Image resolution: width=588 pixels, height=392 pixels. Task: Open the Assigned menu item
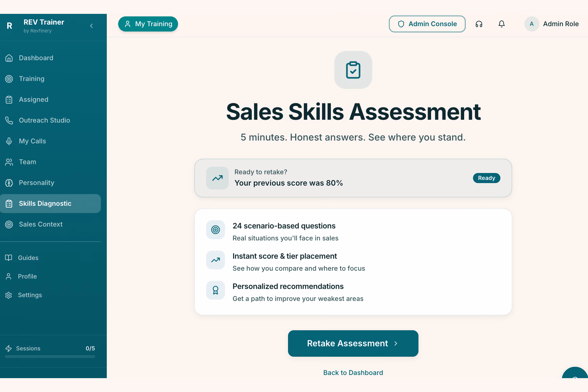point(50,100)
